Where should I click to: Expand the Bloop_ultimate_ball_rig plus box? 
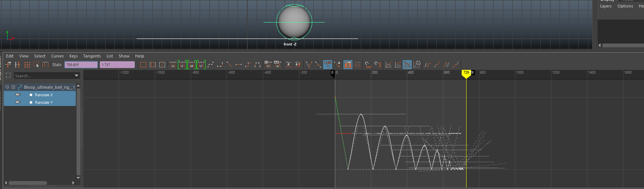(x=13, y=87)
